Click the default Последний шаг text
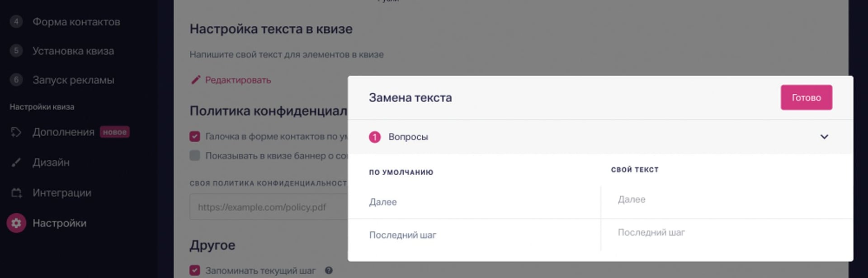Image resolution: width=868 pixels, height=278 pixels. pyautogui.click(x=402, y=235)
